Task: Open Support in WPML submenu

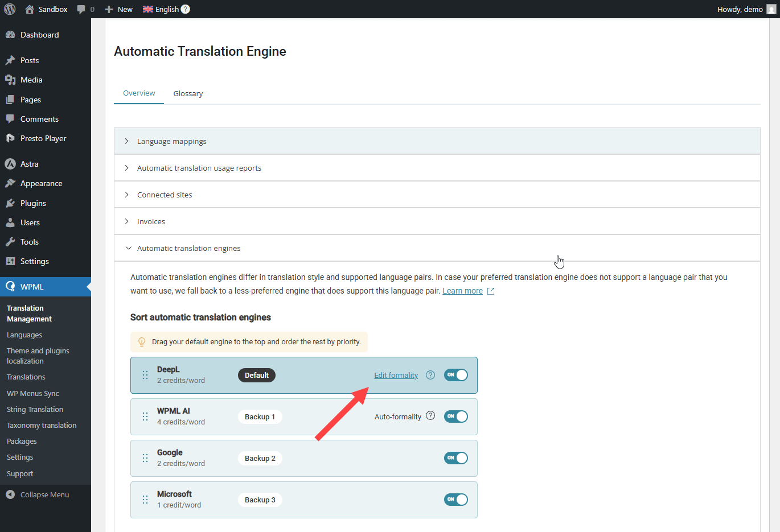Action: pos(20,473)
